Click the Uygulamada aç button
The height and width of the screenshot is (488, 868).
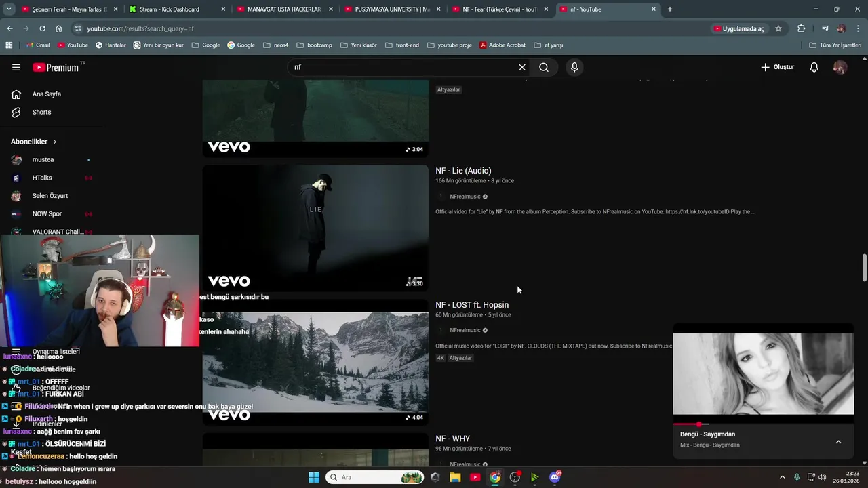click(738, 28)
